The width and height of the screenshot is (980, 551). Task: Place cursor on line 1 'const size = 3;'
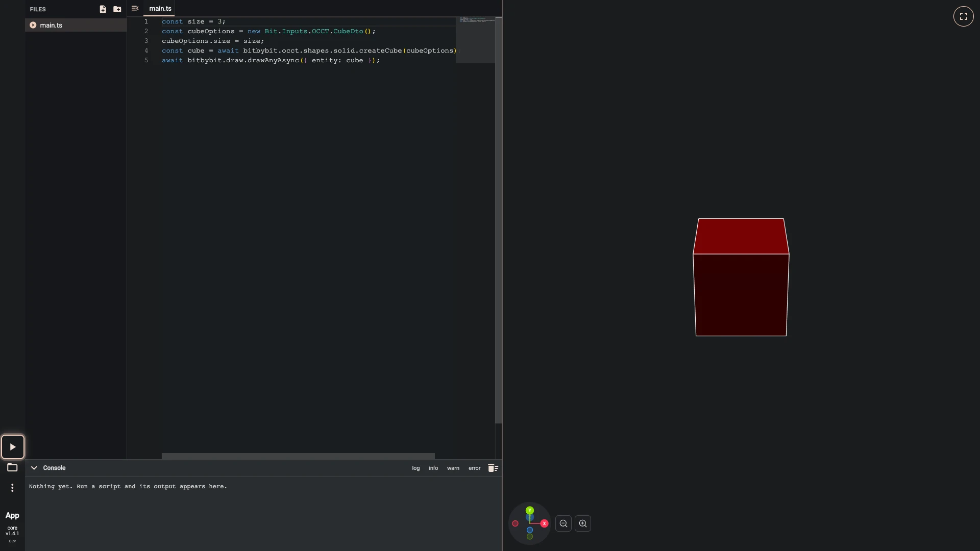[193, 21]
